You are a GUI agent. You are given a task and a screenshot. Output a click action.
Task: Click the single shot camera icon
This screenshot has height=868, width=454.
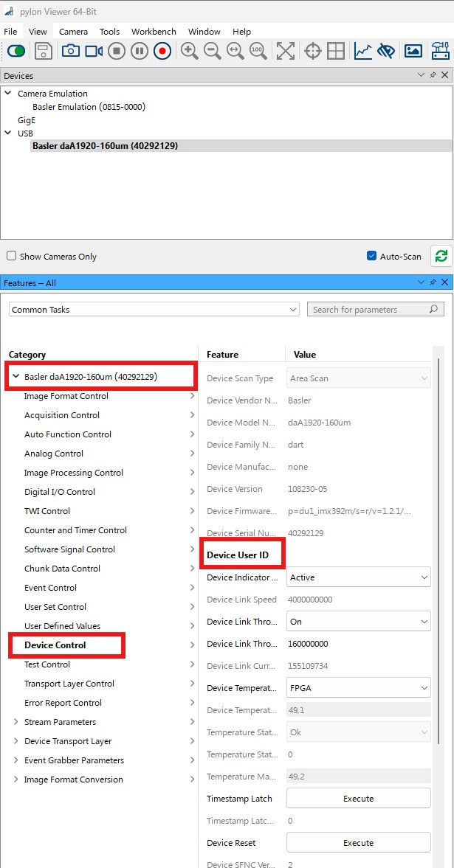click(x=70, y=52)
